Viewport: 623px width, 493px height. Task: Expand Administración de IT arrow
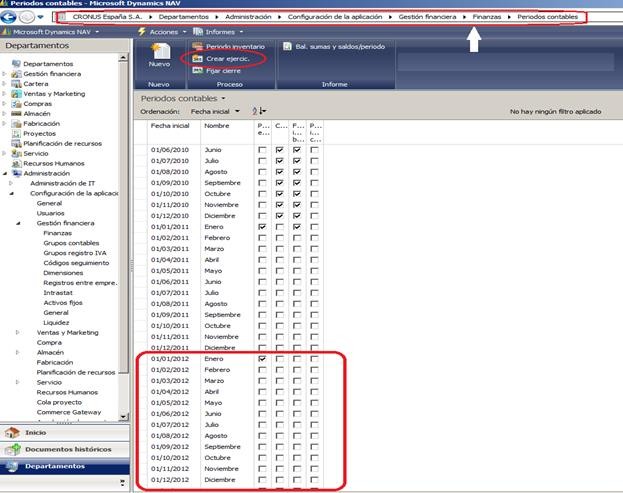(11, 183)
